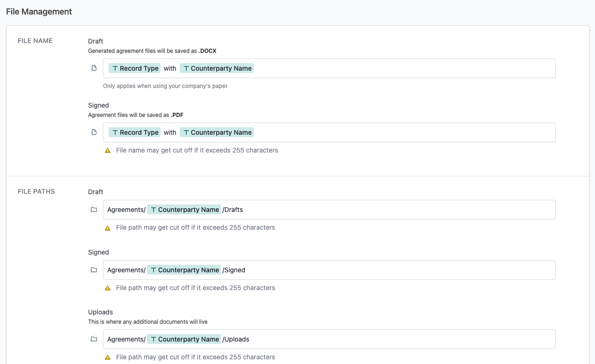Click into the Draft file path field
Viewport: 595px width, 364px height.
[x=398, y=210]
